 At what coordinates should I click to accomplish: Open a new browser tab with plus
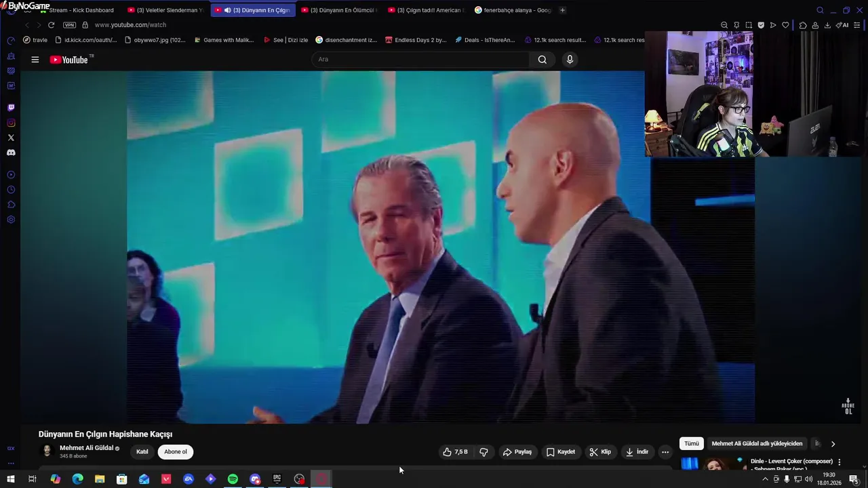pos(562,10)
